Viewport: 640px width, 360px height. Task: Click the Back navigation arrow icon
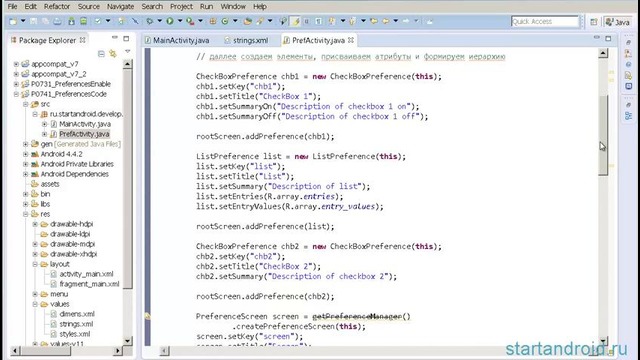pos(386,21)
